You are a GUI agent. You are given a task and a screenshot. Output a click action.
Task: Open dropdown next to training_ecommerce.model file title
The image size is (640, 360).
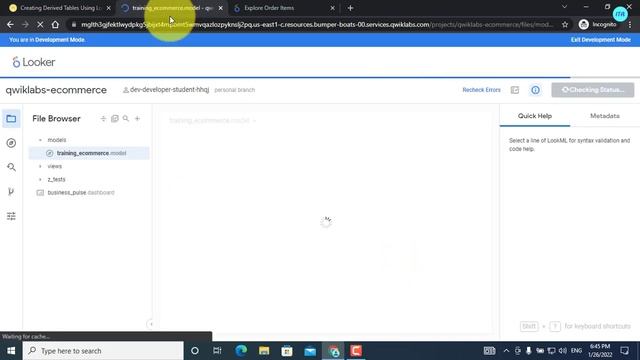click(254, 121)
